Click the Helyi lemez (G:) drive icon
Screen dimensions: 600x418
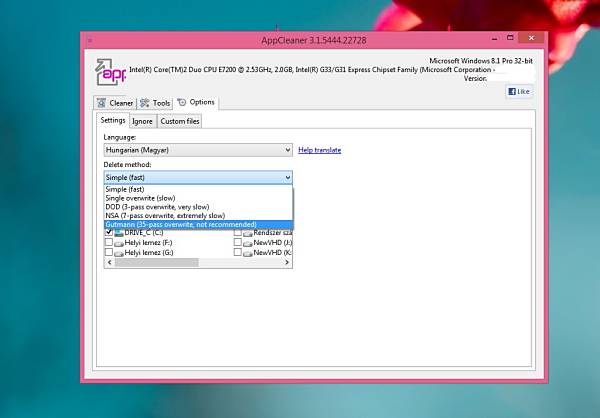[x=119, y=253]
